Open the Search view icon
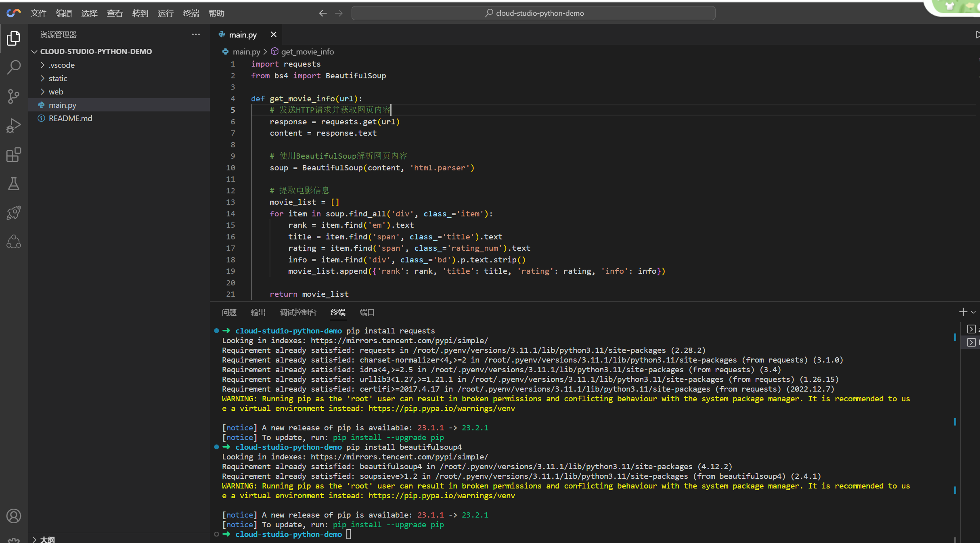Screen dimensions: 980x543 point(14,67)
